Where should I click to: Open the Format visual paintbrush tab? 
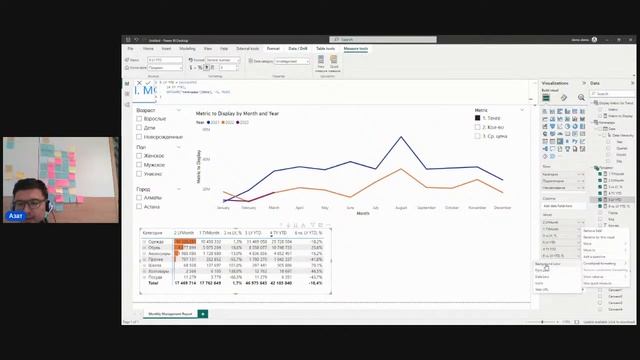pos(564,98)
